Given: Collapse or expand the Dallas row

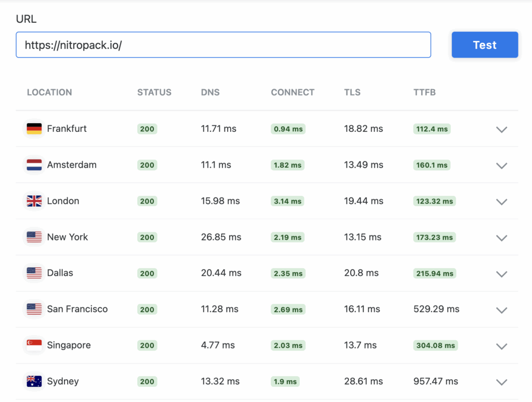Looking at the screenshot, I should click(502, 274).
